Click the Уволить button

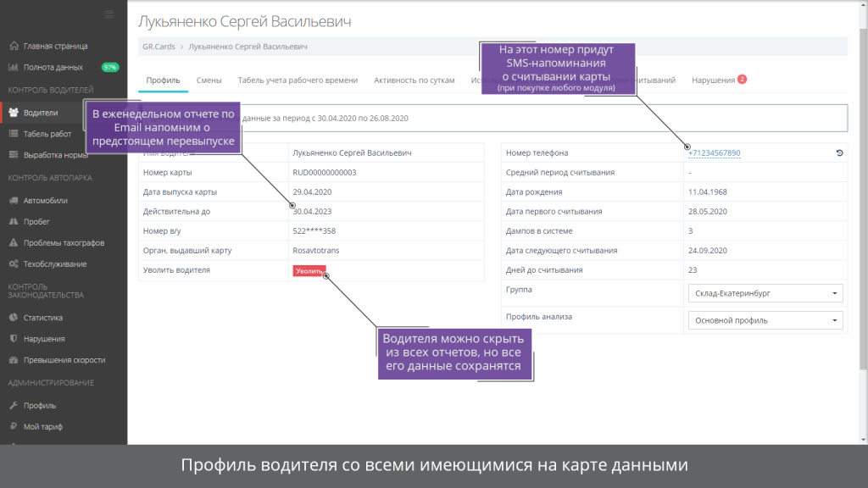308,269
